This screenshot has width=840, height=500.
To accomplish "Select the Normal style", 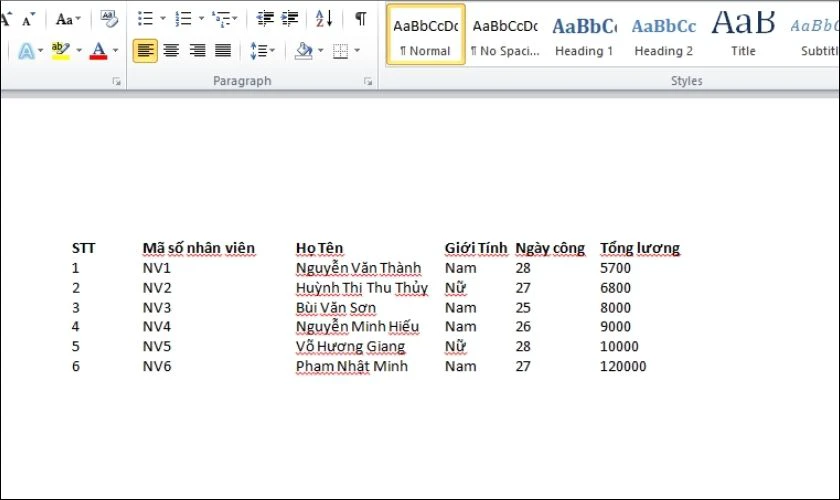I will [x=425, y=34].
